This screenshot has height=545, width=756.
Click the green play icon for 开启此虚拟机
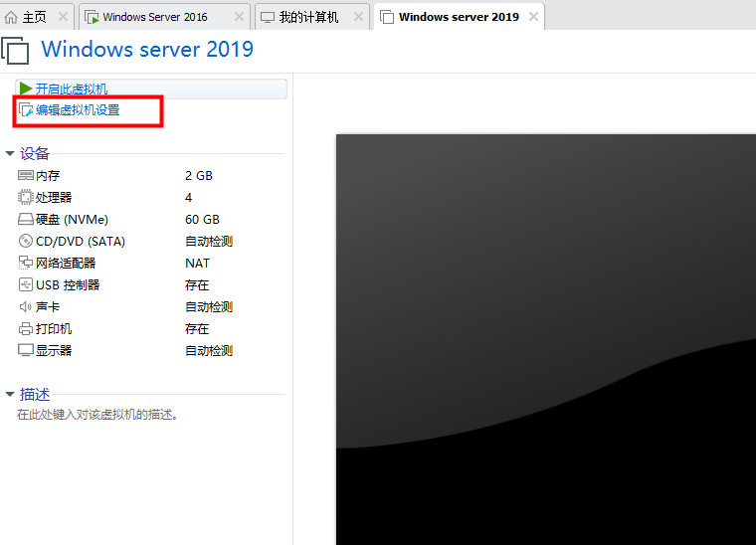(x=26, y=89)
